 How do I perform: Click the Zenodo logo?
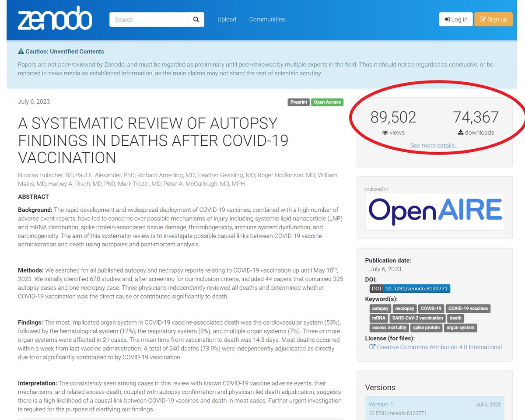click(55, 18)
